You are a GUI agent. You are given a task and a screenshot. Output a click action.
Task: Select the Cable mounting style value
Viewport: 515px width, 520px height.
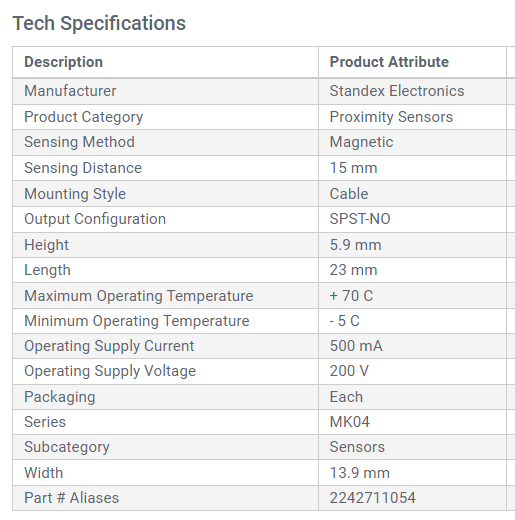[x=349, y=194]
